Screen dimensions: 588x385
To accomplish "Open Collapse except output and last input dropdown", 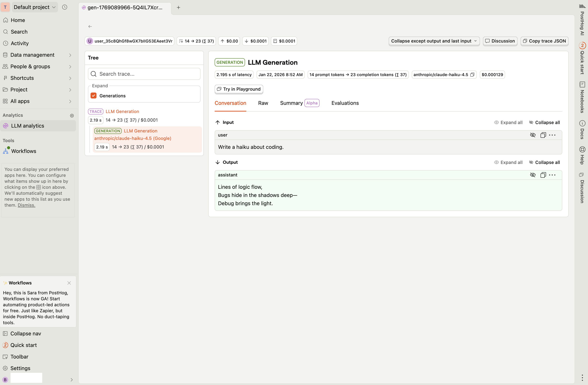I will (434, 41).
